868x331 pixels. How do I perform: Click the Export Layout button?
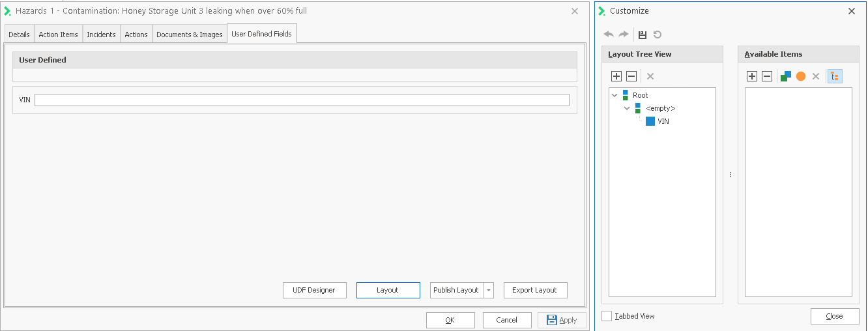click(534, 290)
